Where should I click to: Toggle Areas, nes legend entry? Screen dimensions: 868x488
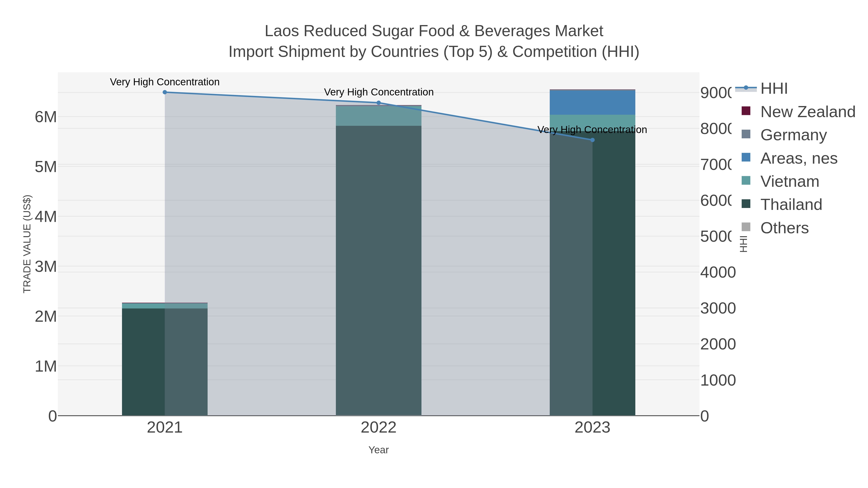point(789,158)
